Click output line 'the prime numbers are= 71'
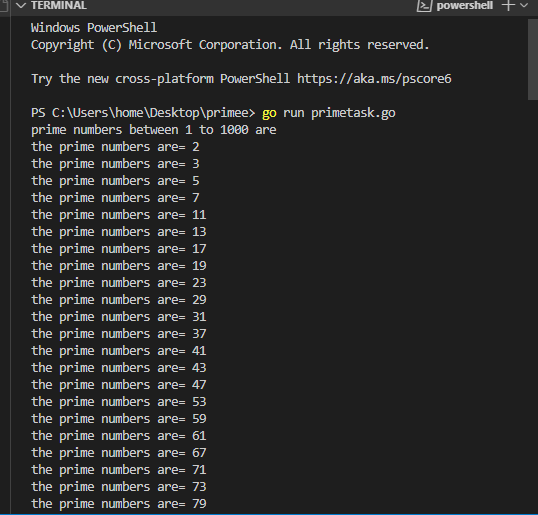Image resolution: width=538 pixels, height=515 pixels. 119,470
